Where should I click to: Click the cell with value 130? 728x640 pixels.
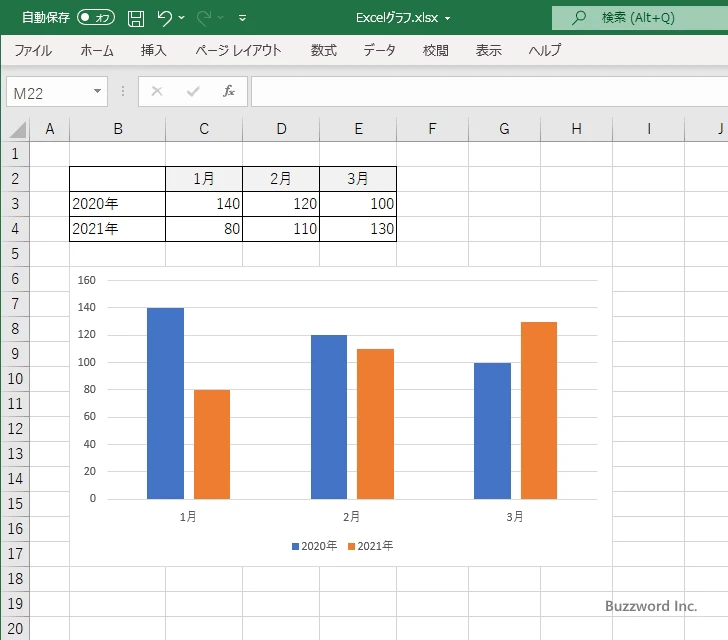358,229
